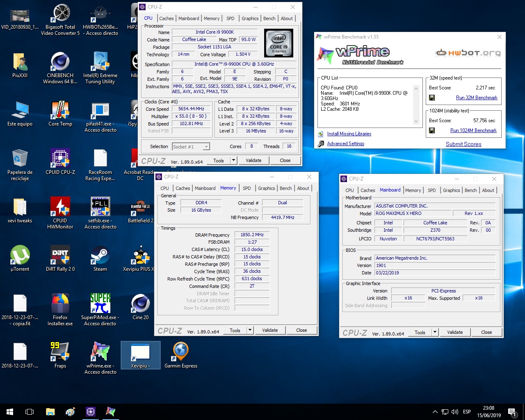Click the save icon beside 1024M Best Score

pos(432,130)
